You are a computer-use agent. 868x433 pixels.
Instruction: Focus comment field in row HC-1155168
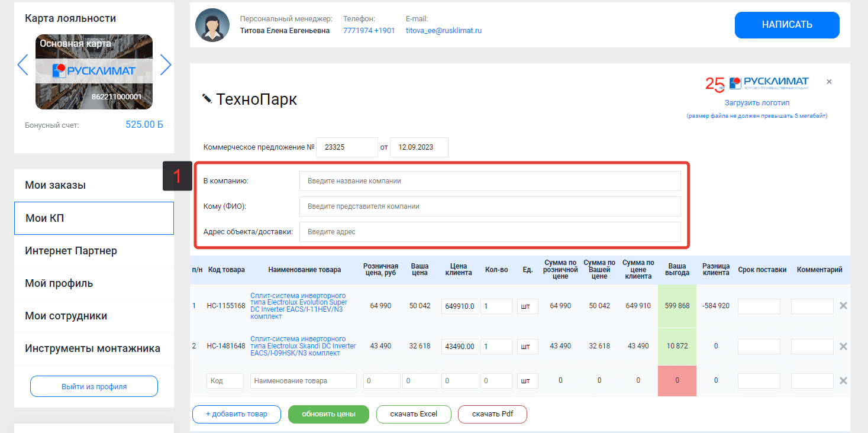pos(812,306)
